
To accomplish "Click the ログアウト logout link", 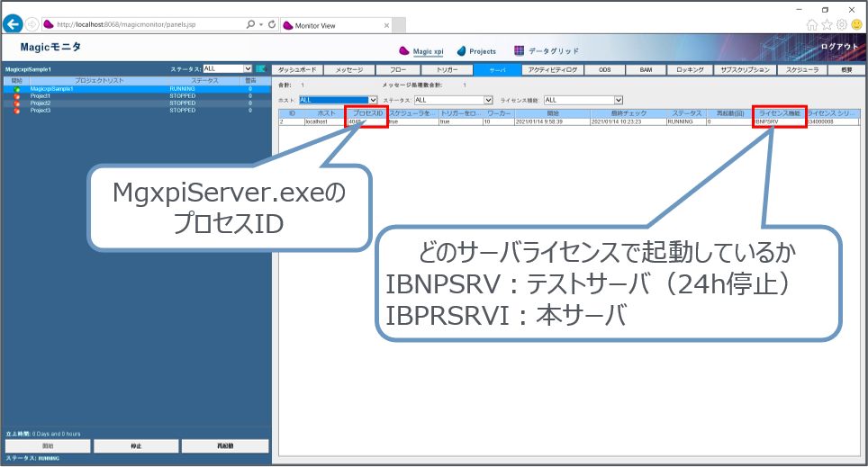I will (841, 46).
